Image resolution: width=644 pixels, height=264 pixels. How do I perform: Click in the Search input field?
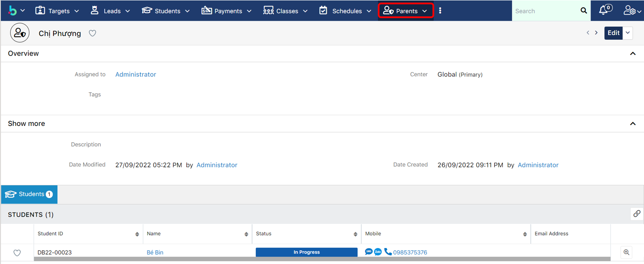pos(545,11)
